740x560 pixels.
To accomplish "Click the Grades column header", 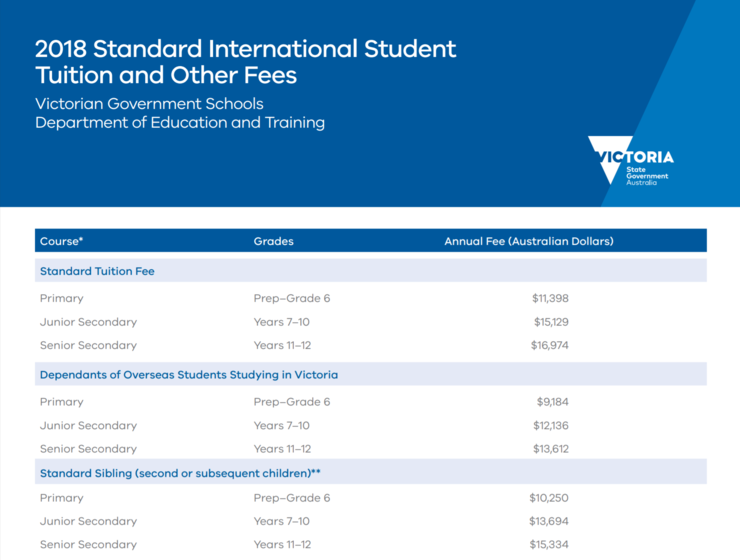I will (273, 241).
